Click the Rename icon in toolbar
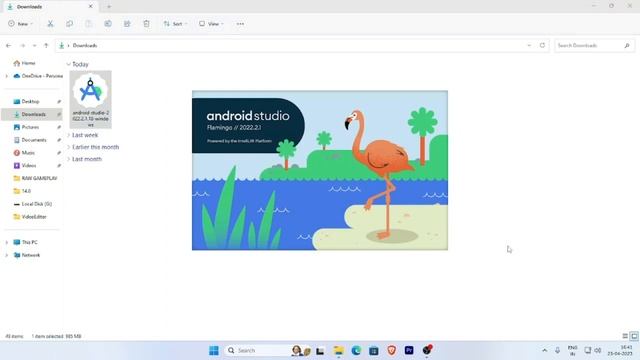Screen dimensions: 640x360 tap(108, 24)
